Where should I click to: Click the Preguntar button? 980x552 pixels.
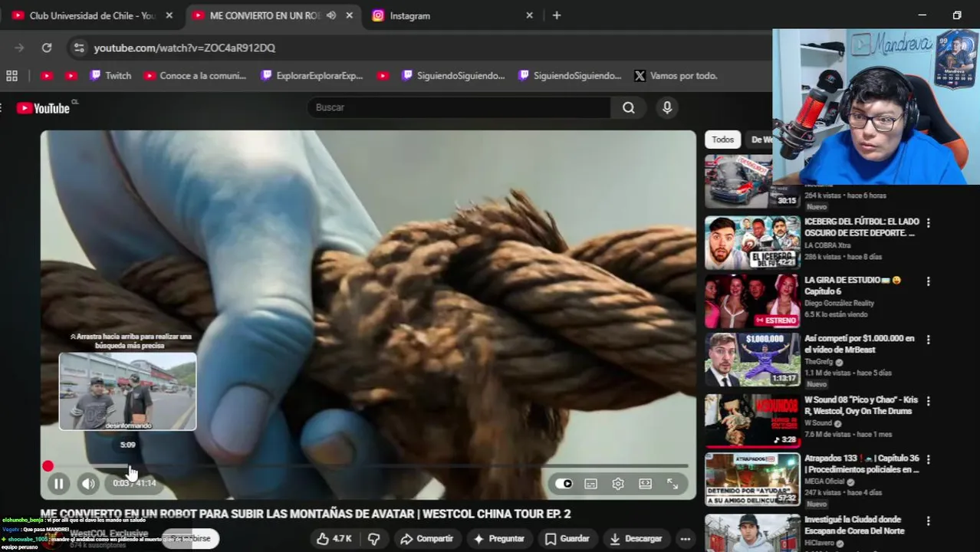click(x=499, y=539)
